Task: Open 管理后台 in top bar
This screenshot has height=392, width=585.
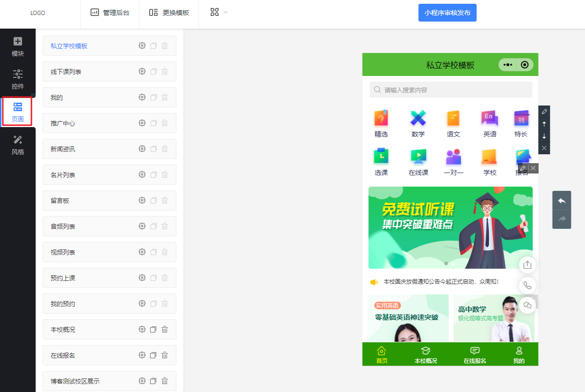Action: (110, 13)
